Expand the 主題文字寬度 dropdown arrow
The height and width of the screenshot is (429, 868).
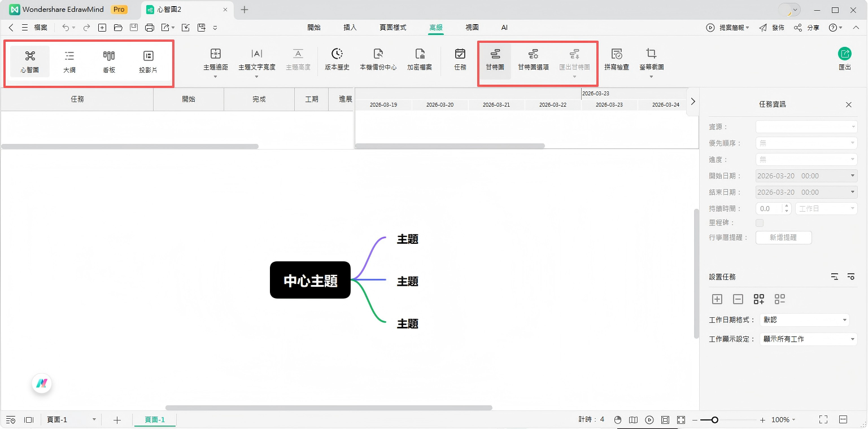coord(257,76)
